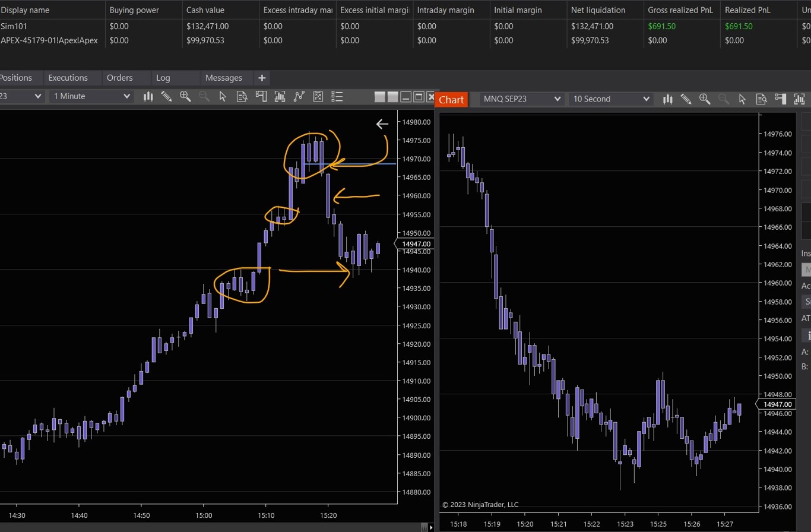Open strategies icon in 1 Minute chart toolbar
The height and width of the screenshot is (532, 811).
299,96
